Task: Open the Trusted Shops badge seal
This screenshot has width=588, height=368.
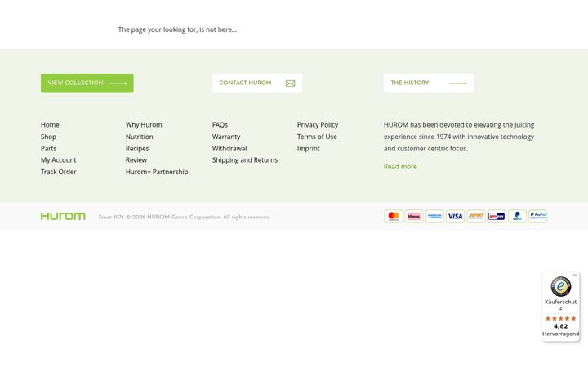Action: 560,286
